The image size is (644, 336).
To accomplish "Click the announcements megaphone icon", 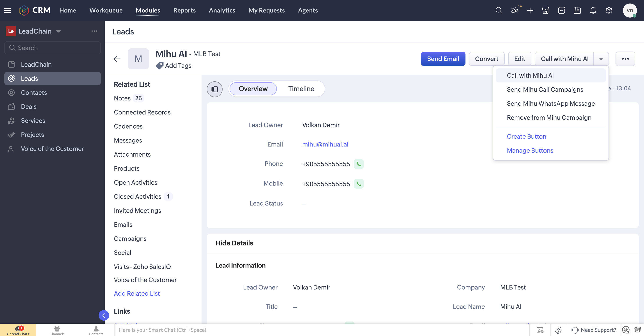I will click(559, 330).
